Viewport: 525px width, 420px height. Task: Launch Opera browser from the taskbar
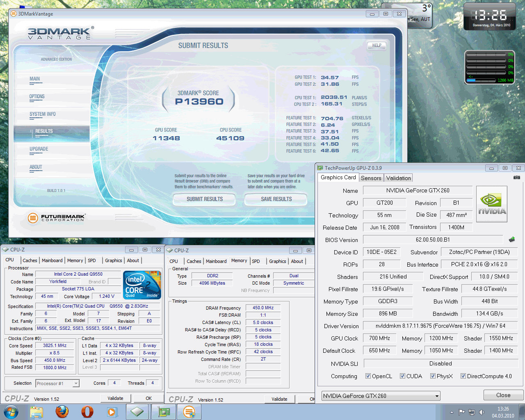tap(87, 411)
